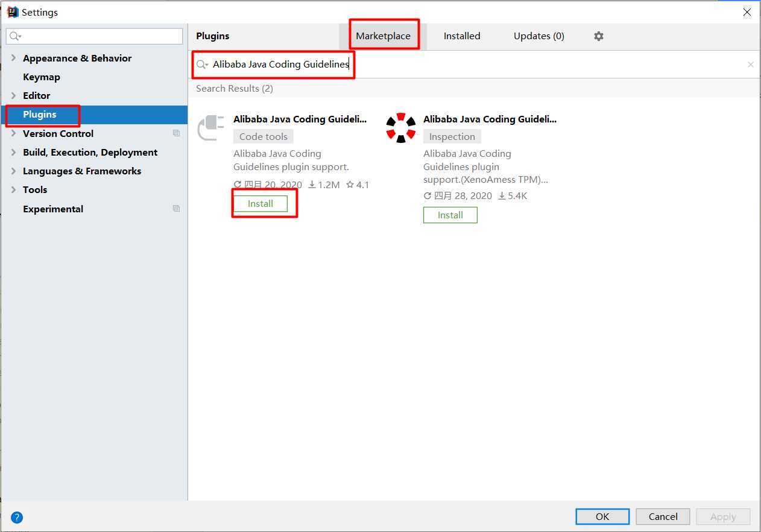761x532 pixels.
Task: Expand Languages & Frameworks node
Action: tap(13, 171)
